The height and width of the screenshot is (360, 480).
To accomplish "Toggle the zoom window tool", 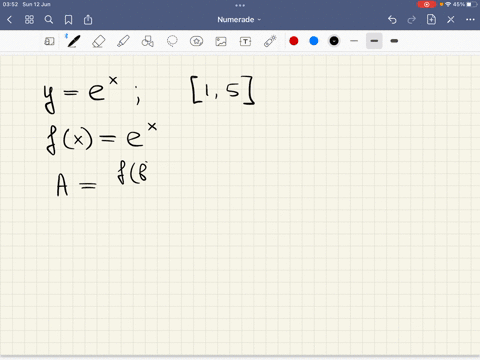I will coord(49,41).
